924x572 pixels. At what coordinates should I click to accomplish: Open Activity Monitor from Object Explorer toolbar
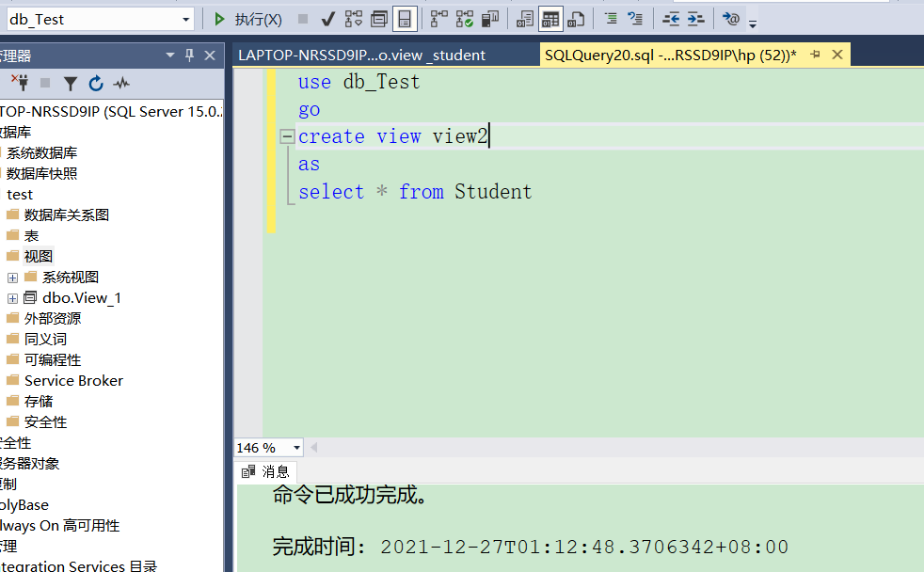121,83
